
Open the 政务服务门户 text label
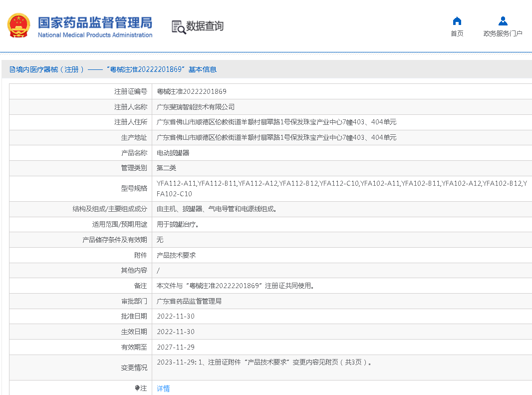(503, 34)
